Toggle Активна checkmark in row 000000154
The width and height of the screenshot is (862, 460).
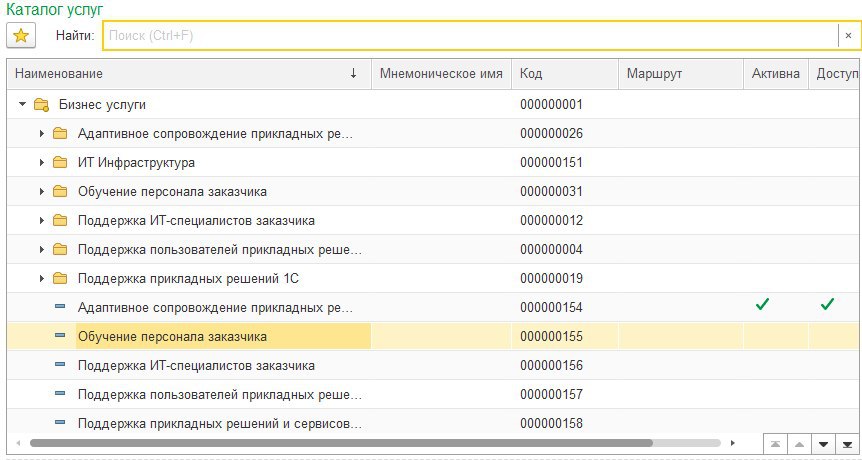[x=762, y=304]
